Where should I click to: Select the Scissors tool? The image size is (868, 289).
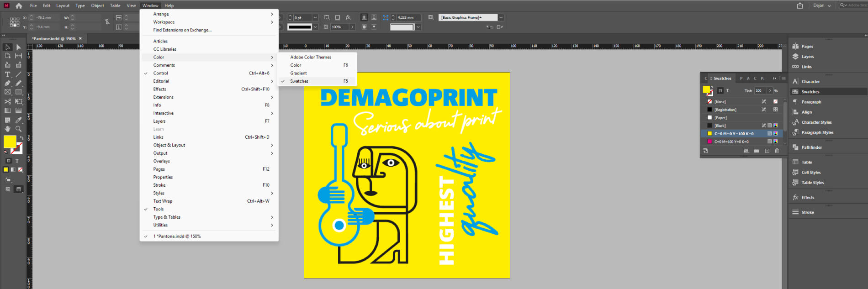(x=7, y=101)
